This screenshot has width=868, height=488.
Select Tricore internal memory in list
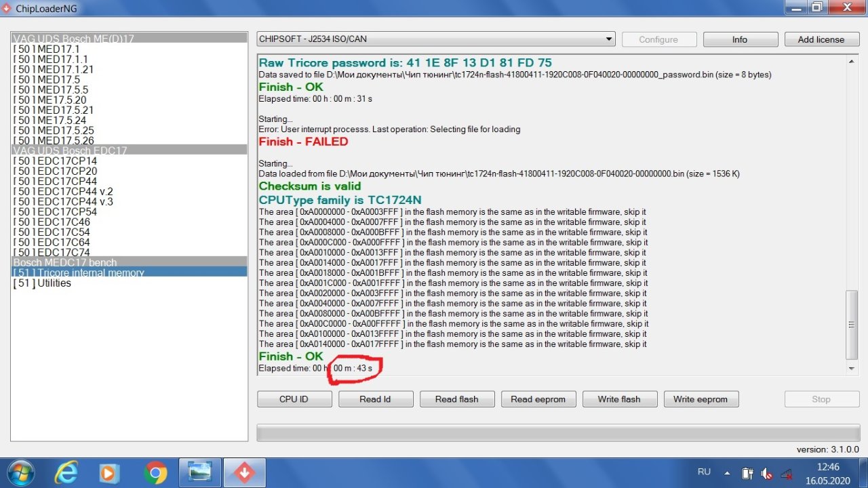79,272
